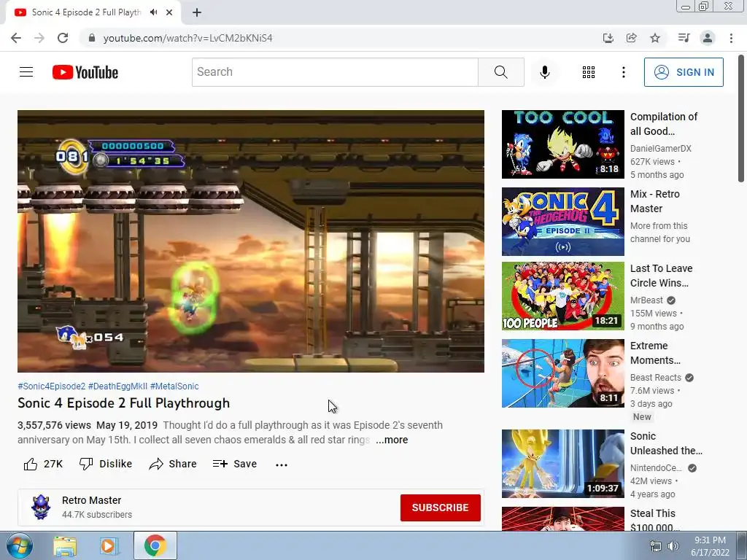This screenshot has width=747, height=560.
Task: Focus the YouTube Search input field
Action: (335, 72)
